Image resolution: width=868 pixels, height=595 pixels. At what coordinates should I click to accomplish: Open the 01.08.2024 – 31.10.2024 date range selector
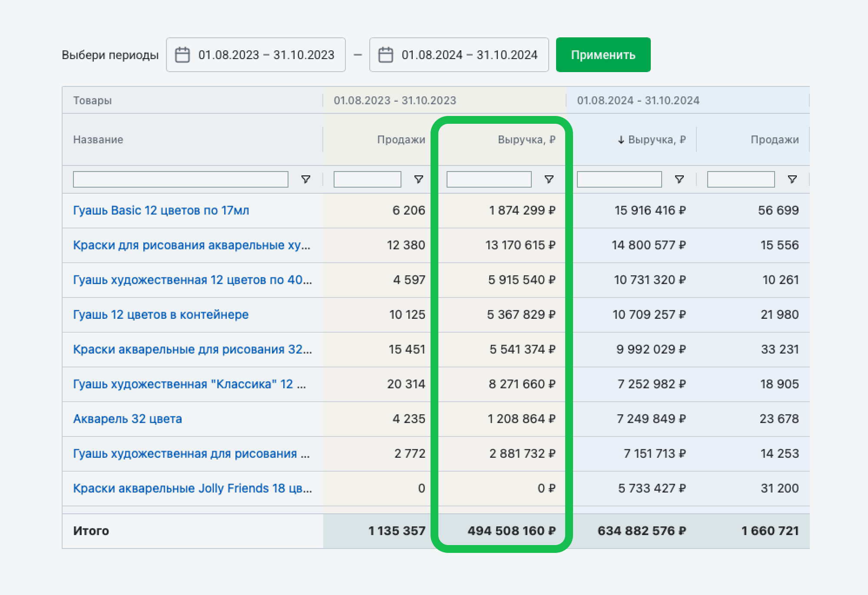pyautogui.click(x=459, y=55)
